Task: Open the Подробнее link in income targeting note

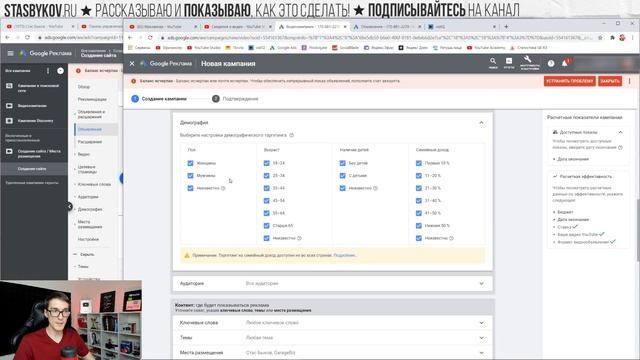Action: click(x=344, y=256)
